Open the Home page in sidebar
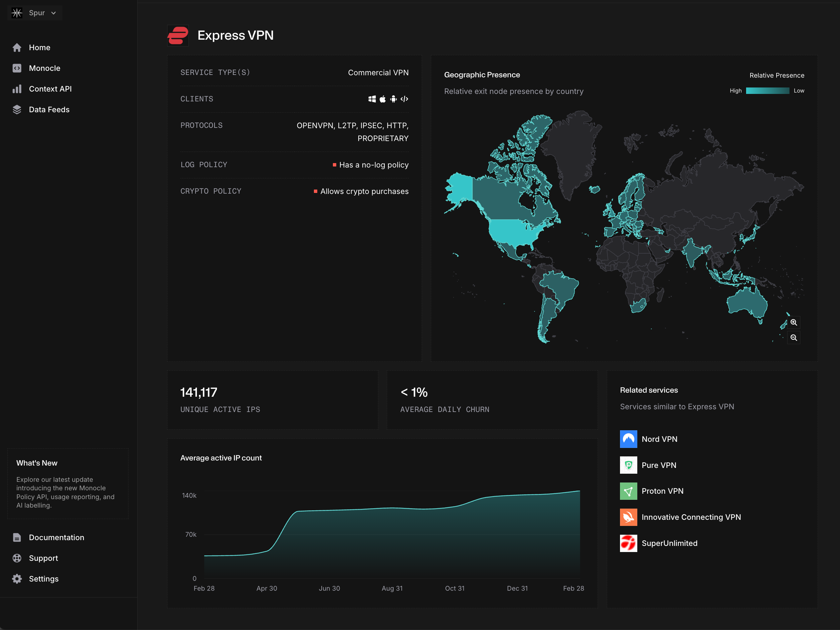The image size is (840, 630). click(40, 47)
